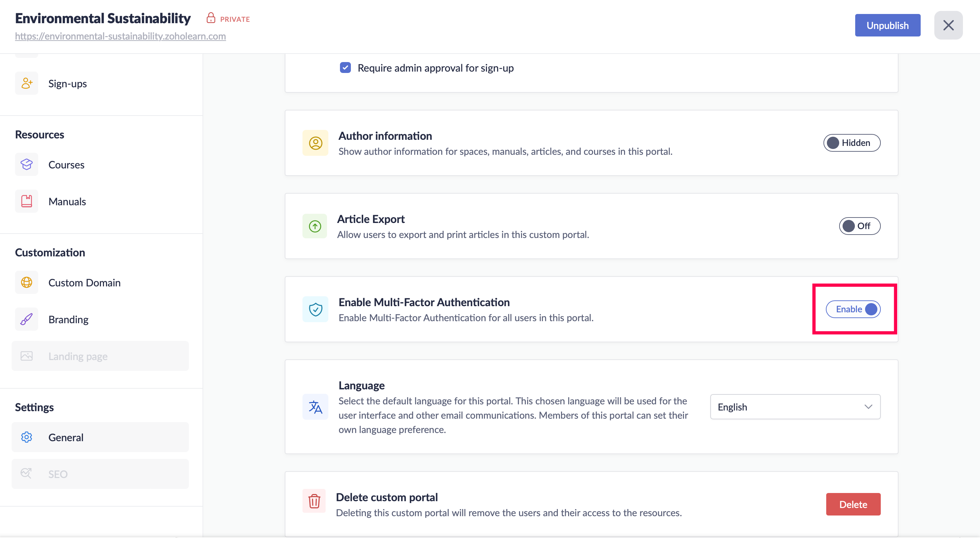The image size is (980, 538).
Task: Open the Manuals section in sidebar
Action: click(x=67, y=201)
